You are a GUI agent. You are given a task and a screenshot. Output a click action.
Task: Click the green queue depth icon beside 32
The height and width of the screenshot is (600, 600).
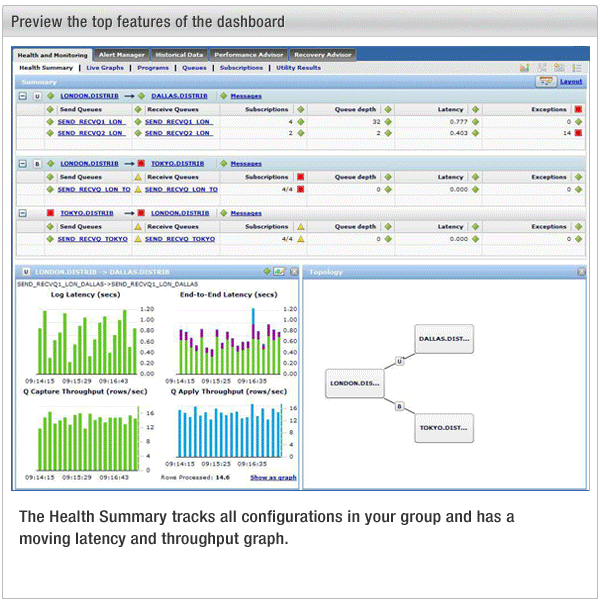pos(388,122)
